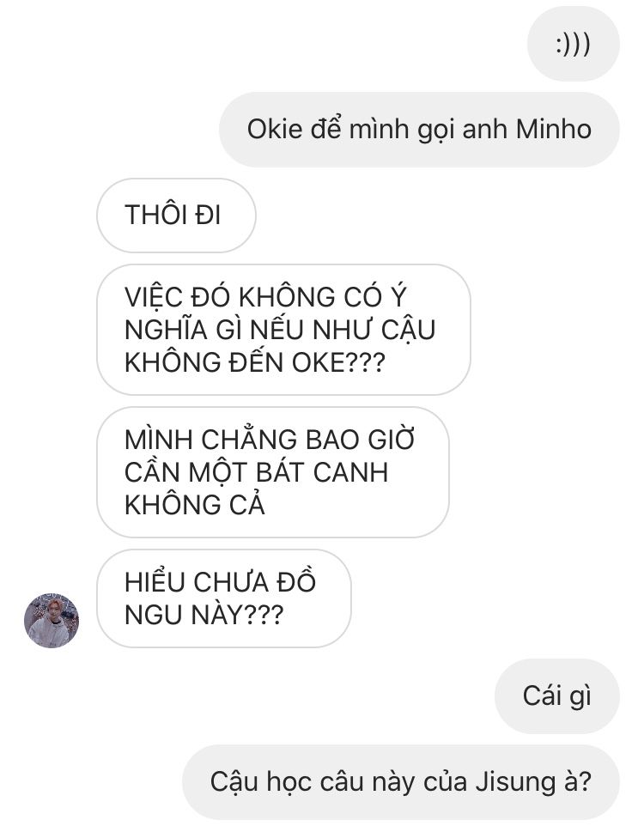Tap the 'Okie để mình gọi anh Minho' message
644x838 pixels.
pyautogui.click(x=419, y=130)
